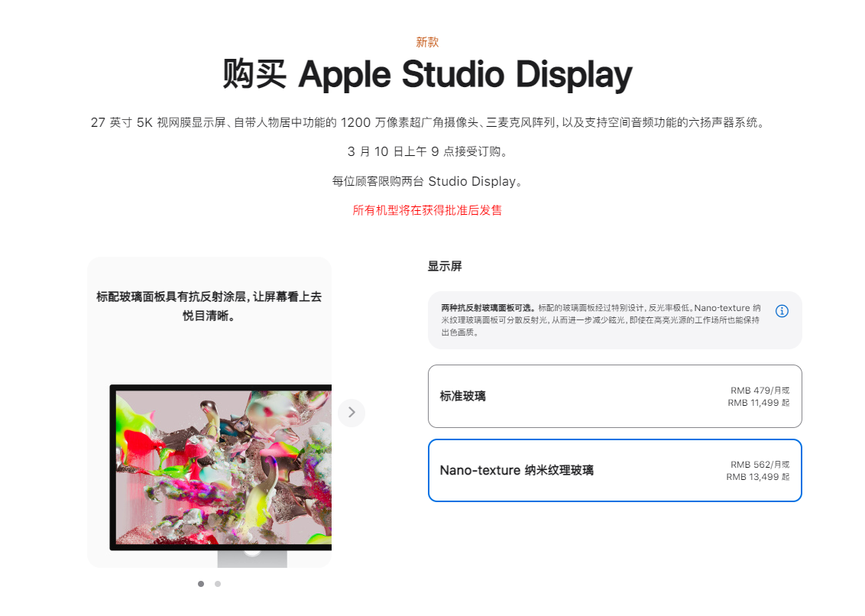This screenshot has width=865, height=616.
Task: Click the 购买 Apple Studio Display heading
Action: (428, 75)
